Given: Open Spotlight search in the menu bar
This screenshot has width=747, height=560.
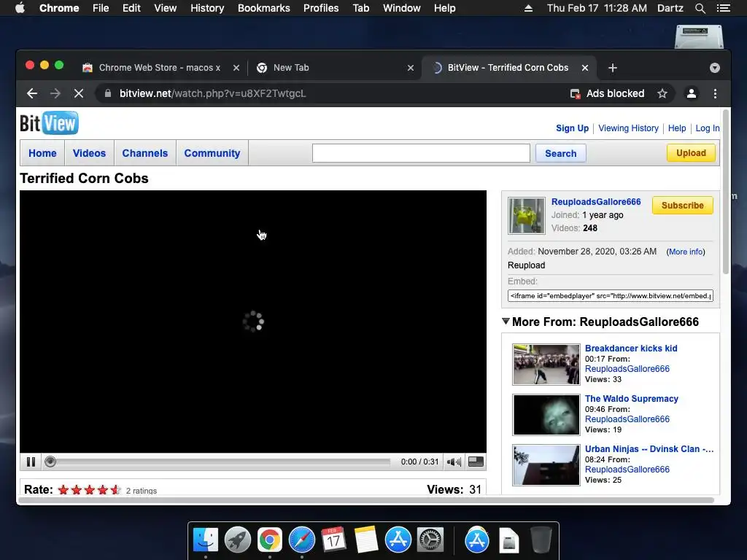Looking at the screenshot, I should [700, 8].
